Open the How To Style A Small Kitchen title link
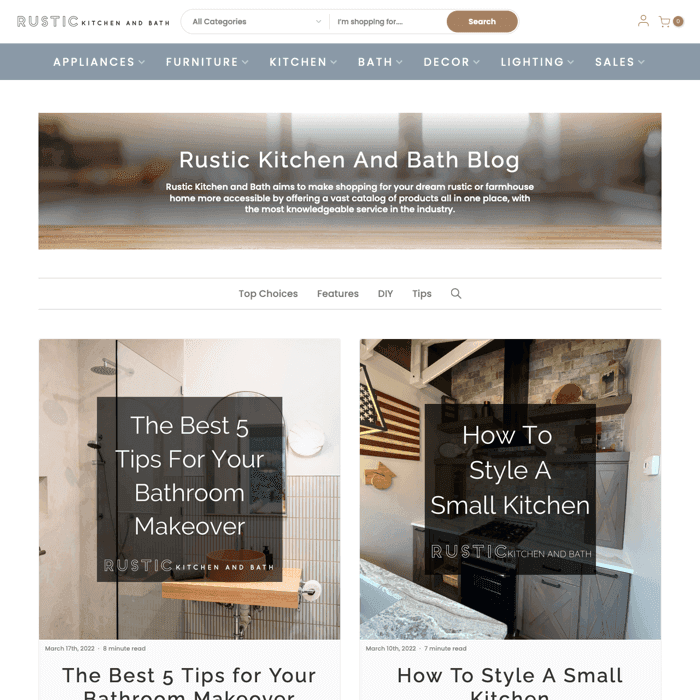This screenshot has height=700, width=700. (x=510, y=683)
